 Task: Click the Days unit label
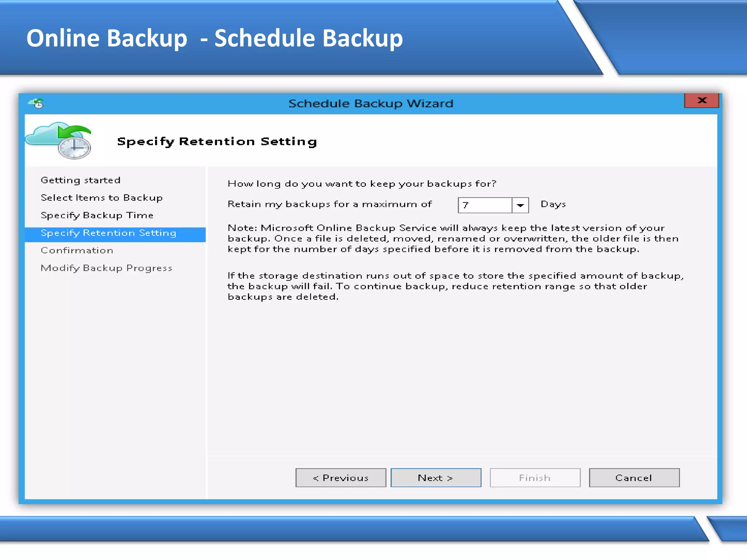coord(553,204)
